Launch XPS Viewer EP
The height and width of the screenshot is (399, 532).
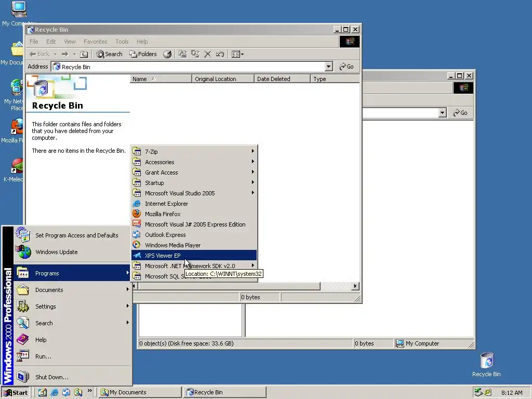194,256
